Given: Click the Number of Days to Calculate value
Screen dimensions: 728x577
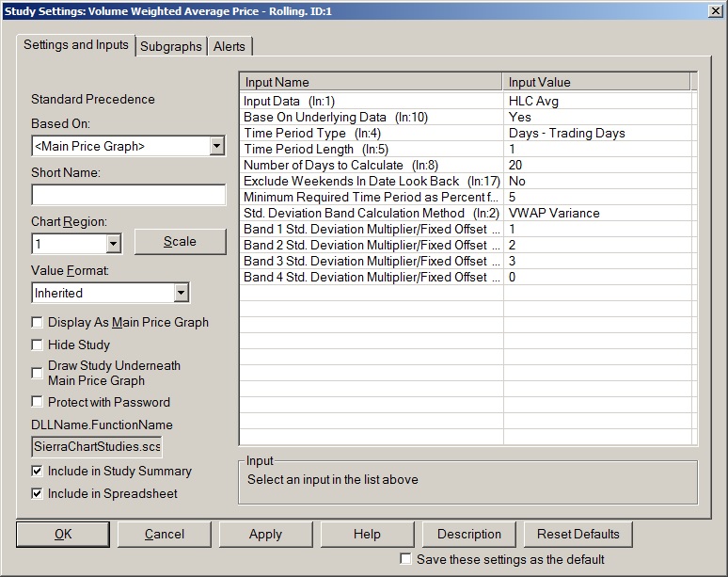Looking at the screenshot, I should click(x=597, y=165).
